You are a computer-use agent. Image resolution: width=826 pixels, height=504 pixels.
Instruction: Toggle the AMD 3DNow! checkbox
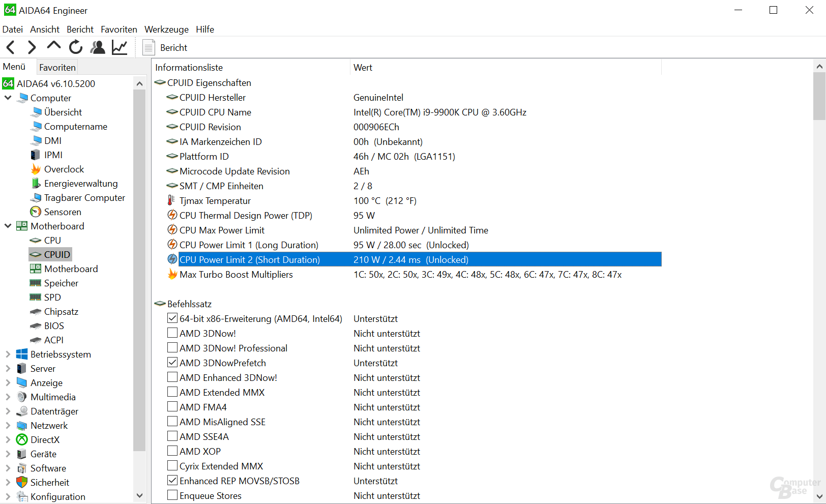point(172,333)
